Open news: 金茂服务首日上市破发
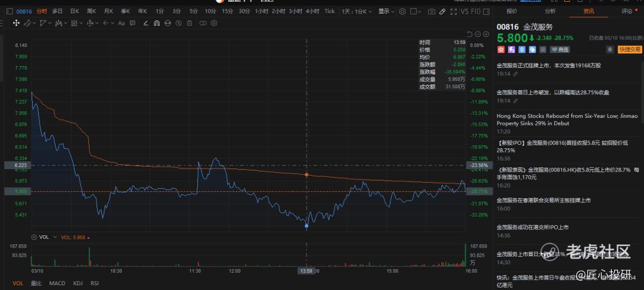644x290 pixels. (x=553, y=92)
